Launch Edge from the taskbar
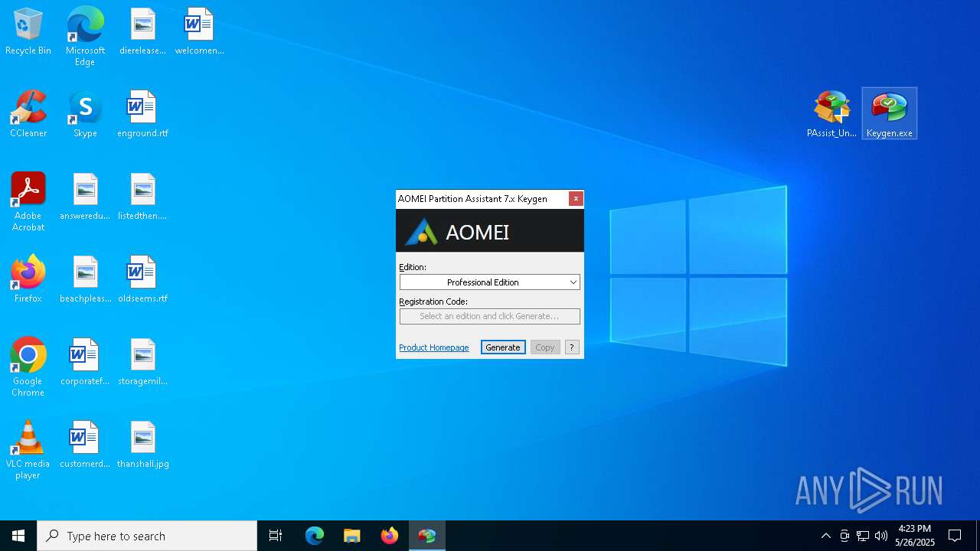The image size is (980, 551). pyautogui.click(x=315, y=536)
